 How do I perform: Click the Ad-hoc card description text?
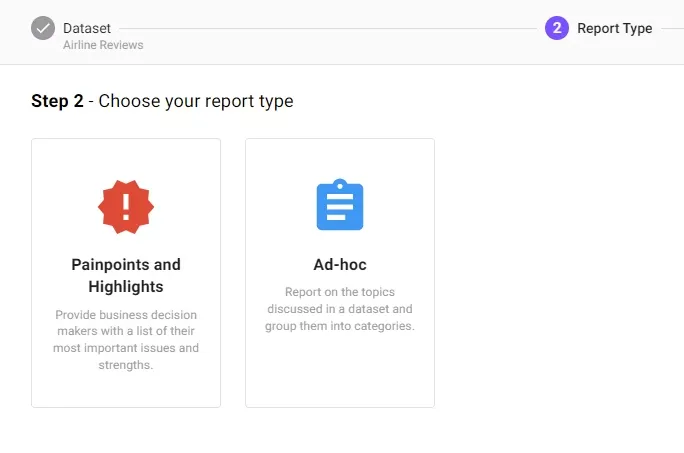click(x=340, y=309)
